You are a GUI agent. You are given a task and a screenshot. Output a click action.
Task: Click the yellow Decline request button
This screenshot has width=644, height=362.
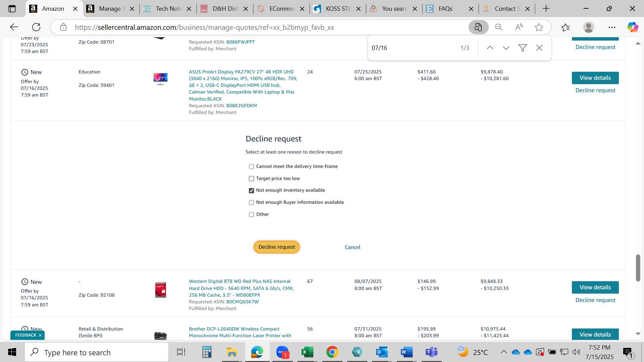pyautogui.click(x=277, y=247)
